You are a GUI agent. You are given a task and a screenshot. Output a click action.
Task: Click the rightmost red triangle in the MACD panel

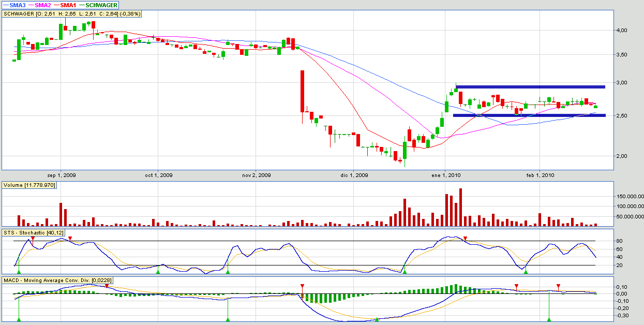(558, 286)
